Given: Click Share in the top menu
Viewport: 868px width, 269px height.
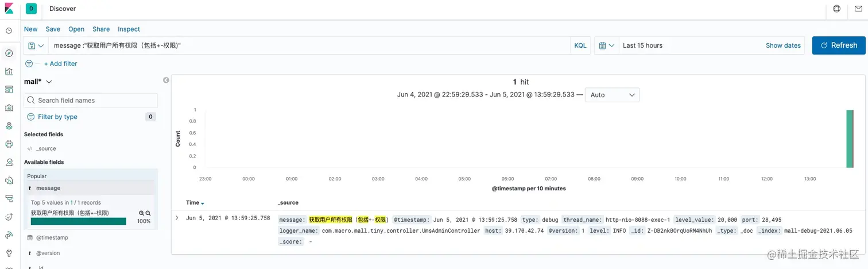Looking at the screenshot, I should (x=101, y=29).
